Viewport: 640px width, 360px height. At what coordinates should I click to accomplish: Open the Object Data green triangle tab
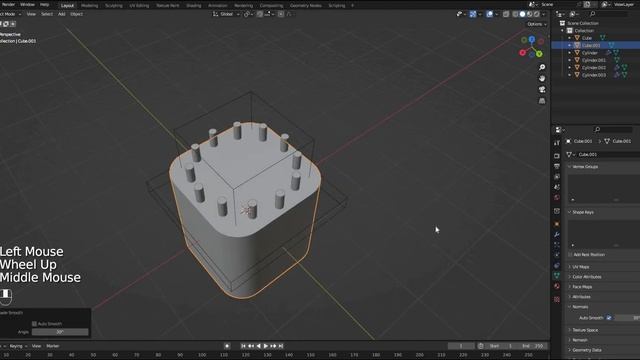point(557,276)
